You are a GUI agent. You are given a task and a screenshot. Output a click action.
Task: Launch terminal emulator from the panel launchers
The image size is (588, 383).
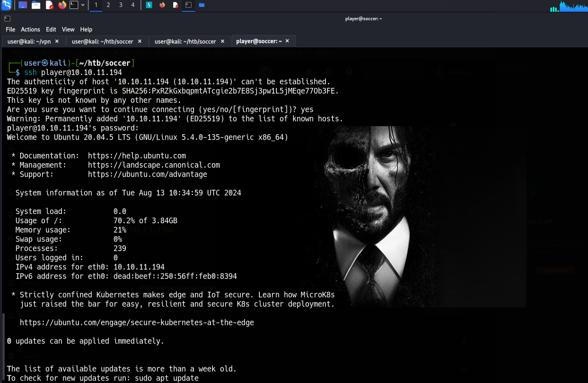(74, 5)
